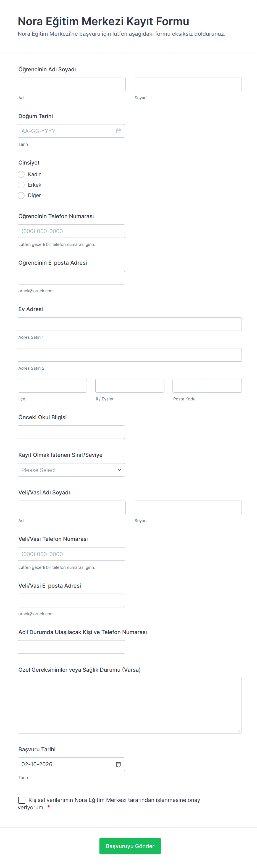This screenshot has width=257, height=868.
Task: Focus Önceki Okul Bilgisi text box
Action: point(71,432)
